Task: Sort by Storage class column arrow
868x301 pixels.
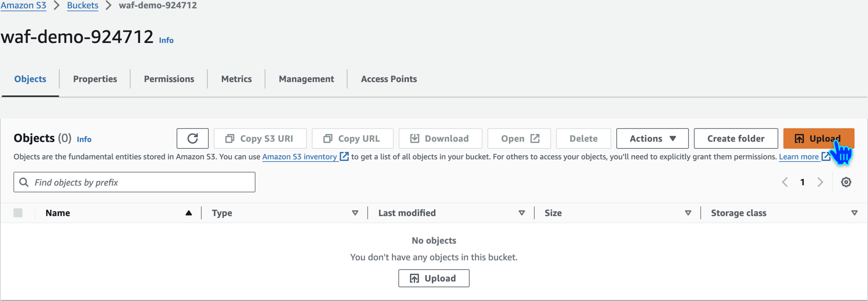Action: tap(854, 213)
